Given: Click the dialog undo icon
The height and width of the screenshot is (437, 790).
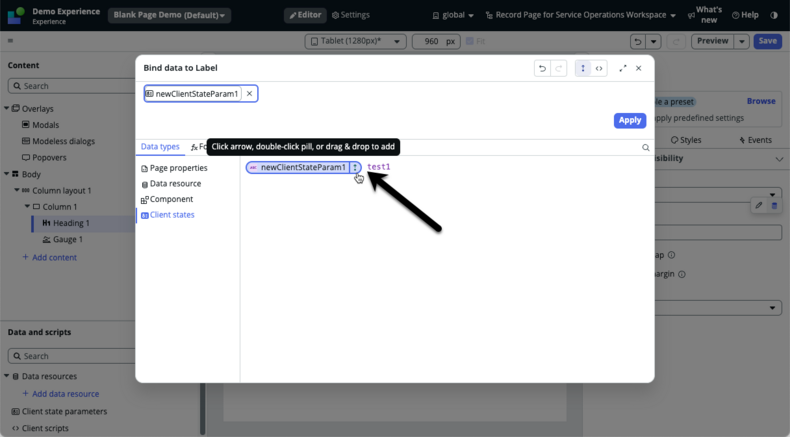Looking at the screenshot, I should [x=543, y=69].
